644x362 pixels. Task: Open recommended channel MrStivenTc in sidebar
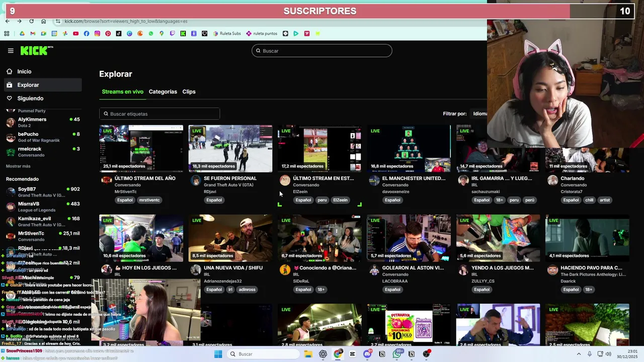[x=42, y=236]
